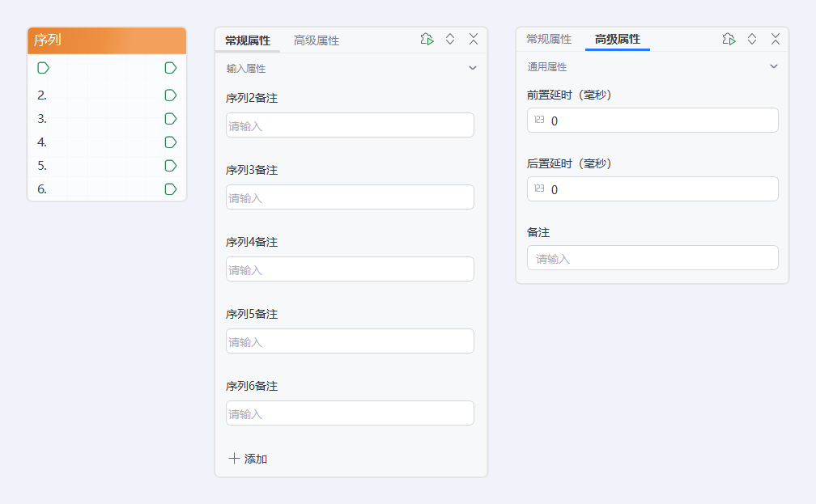Click the output port on row 4.

(x=171, y=142)
